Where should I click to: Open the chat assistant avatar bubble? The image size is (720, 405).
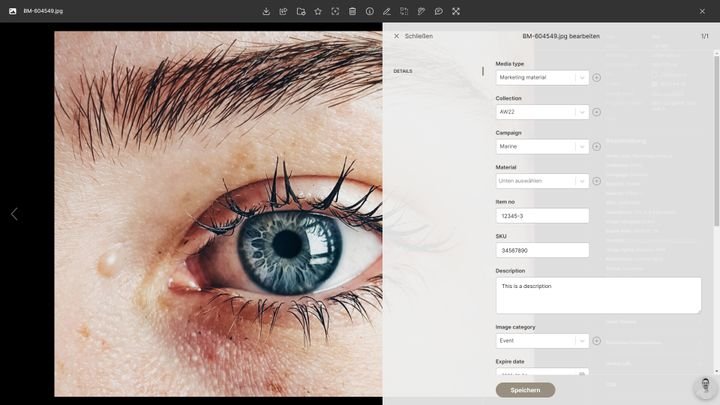point(705,386)
